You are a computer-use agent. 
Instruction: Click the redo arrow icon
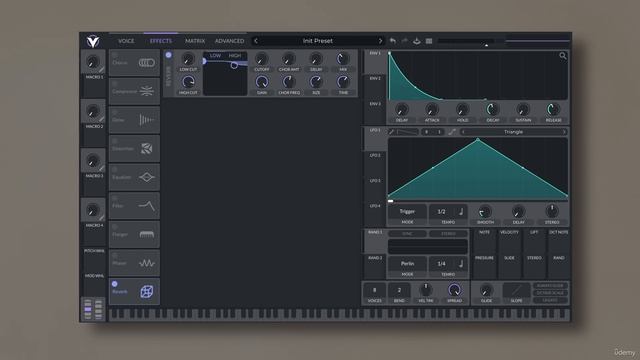[404, 41]
